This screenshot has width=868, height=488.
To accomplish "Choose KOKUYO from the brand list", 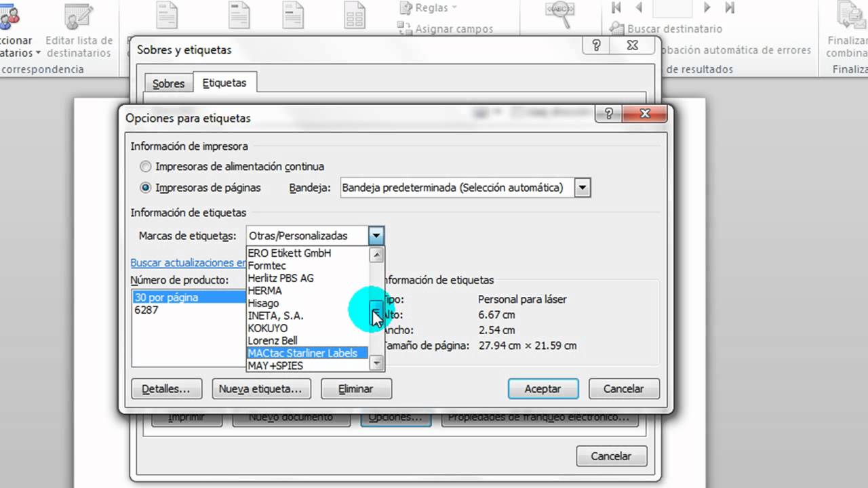I will point(307,328).
